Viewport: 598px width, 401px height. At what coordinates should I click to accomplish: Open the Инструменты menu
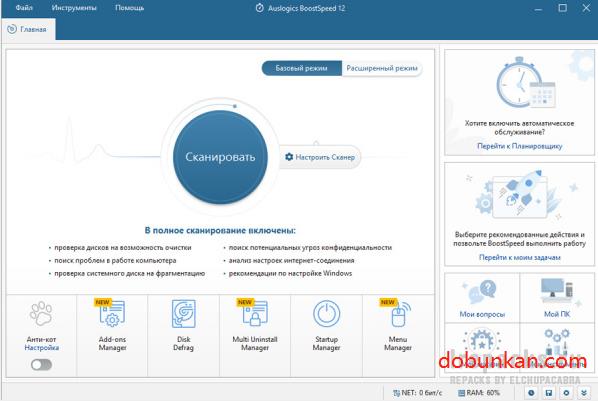click(x=74, y=8)
